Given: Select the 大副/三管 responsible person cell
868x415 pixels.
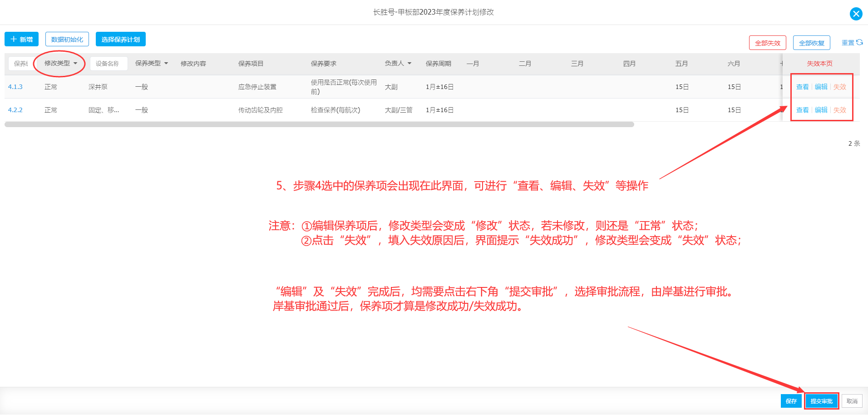Looking at the screenshot, I should 399,110.
